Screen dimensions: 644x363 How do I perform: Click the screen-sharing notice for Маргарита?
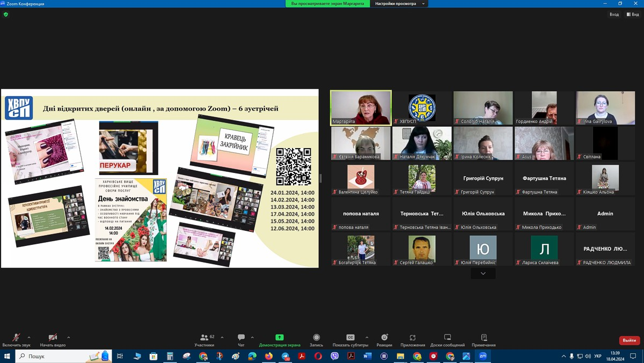tap(327, 4)
